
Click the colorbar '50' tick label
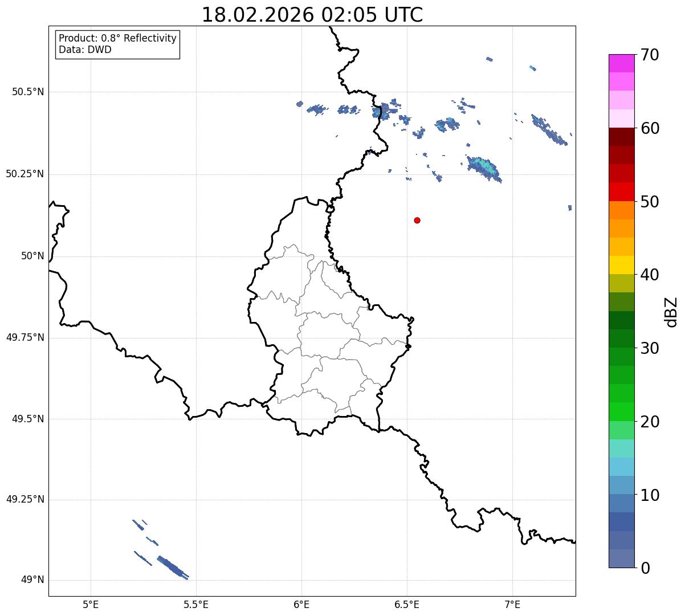(x=650, y=202)
